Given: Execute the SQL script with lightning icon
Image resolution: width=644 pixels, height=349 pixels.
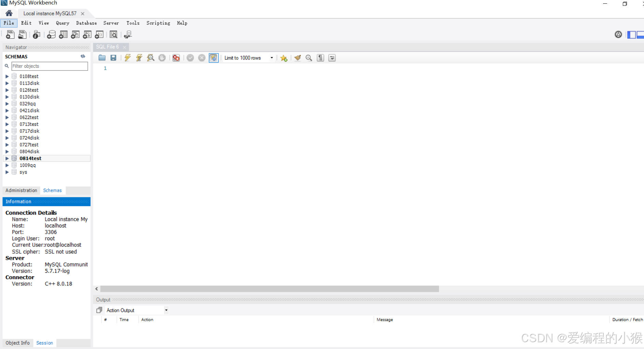Looking at the screenshot, I should click(127, 58).
